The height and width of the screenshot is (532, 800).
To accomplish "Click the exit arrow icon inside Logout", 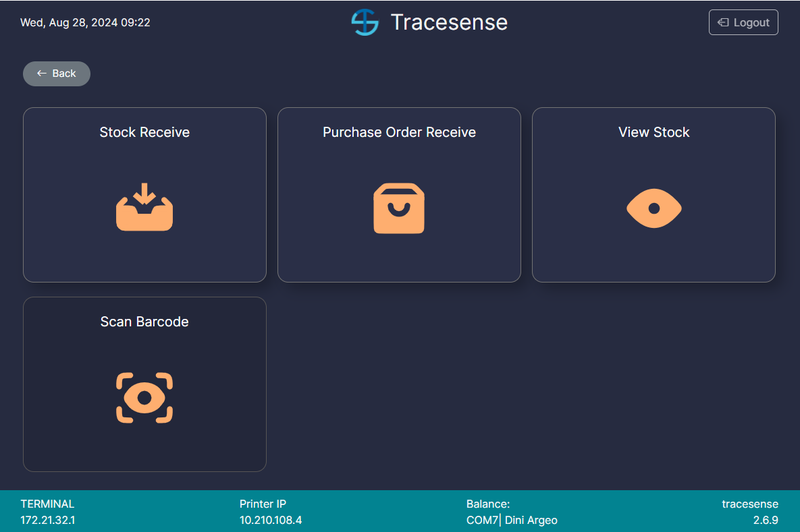I will [723, 22].
